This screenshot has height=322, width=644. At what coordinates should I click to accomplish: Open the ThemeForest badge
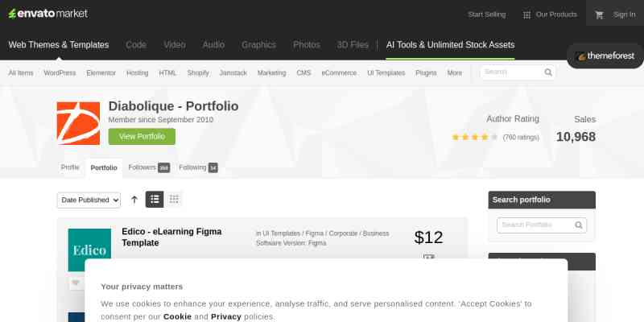[606, 56]
